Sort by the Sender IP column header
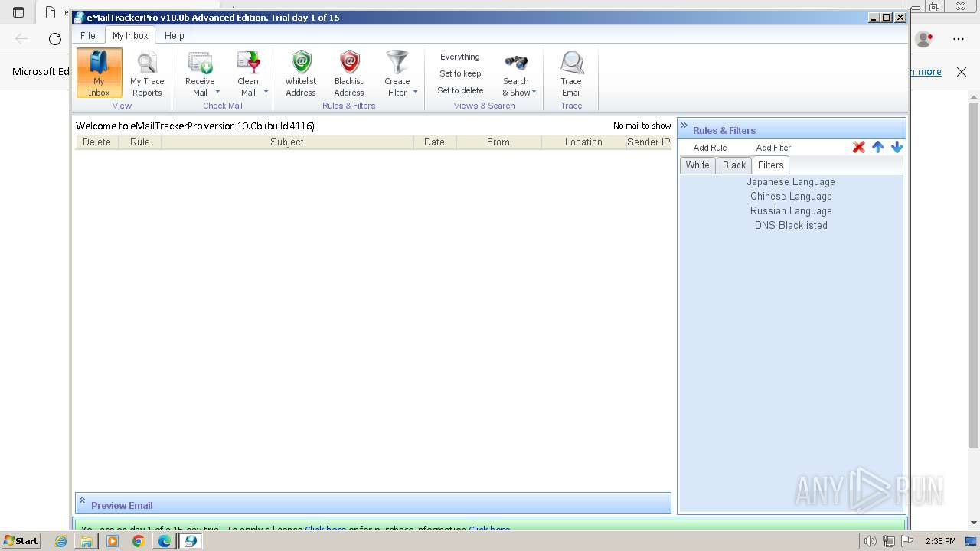The image size is (980, 551). point(648,142)
